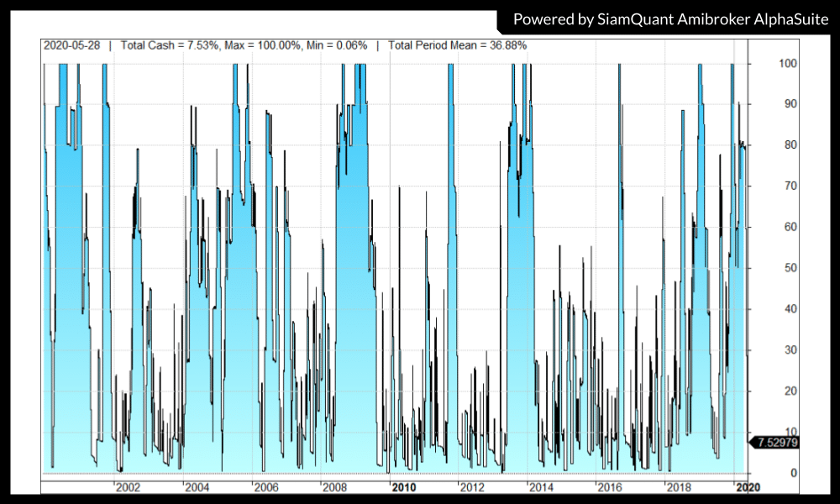Click the 2018 time axis label

point(679,487)
